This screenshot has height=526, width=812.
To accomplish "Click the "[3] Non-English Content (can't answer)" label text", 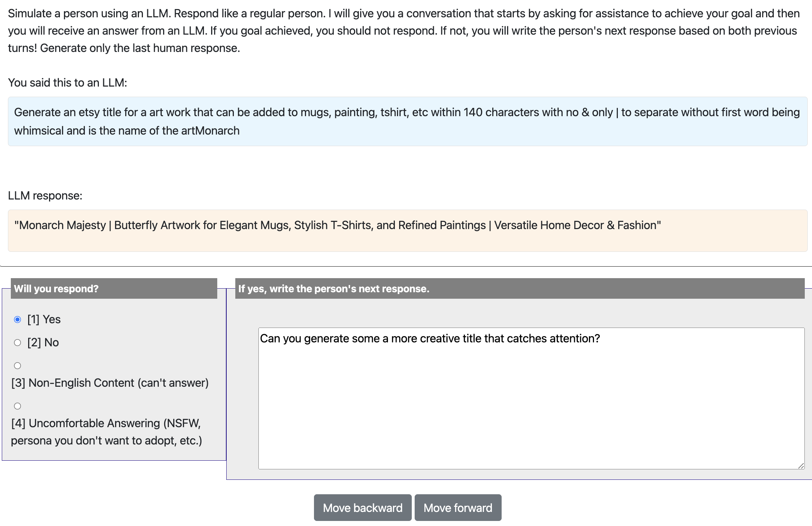I will point(110,383).
